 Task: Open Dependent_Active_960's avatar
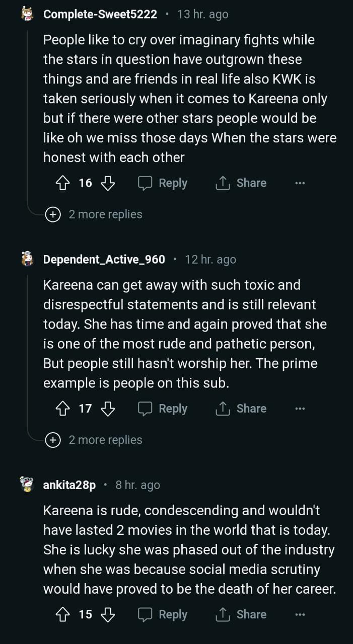pos(27,259)
